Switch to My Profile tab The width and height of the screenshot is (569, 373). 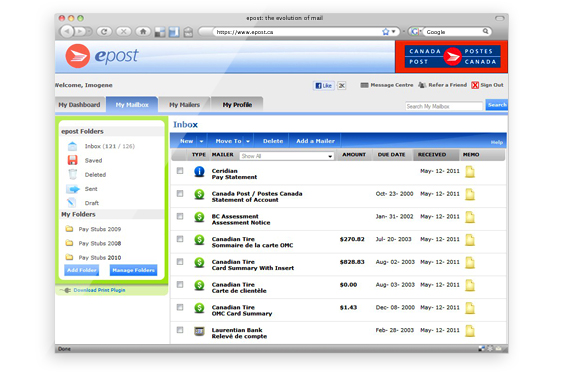237,105
